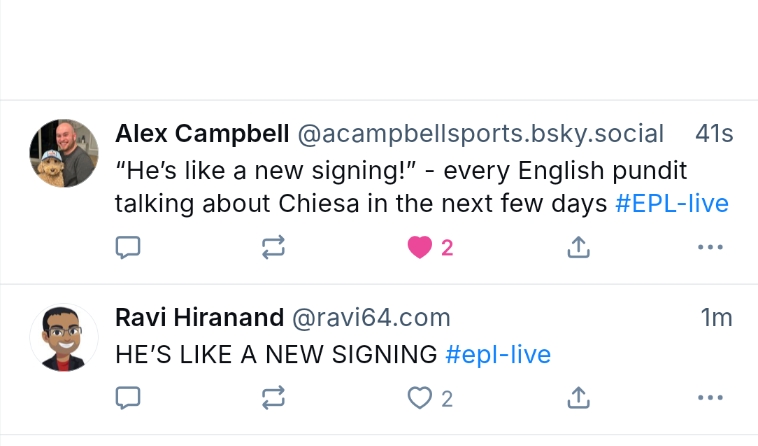Open the 1m timestamp on Ravi's post
This screenshot has width=758, height=446.
point(716,318)
